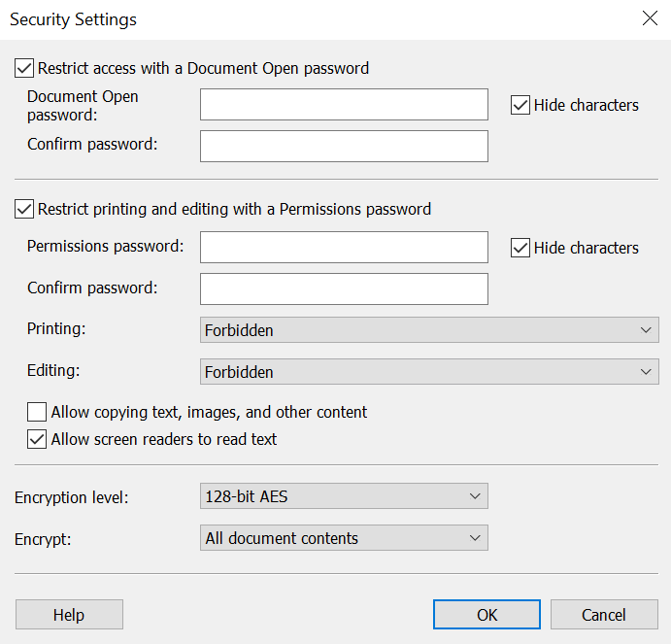Screen dimensions: 671x644
Task: Click Confirm password field under Permissions
Action: pyautogui.click(x=344, y=289)
